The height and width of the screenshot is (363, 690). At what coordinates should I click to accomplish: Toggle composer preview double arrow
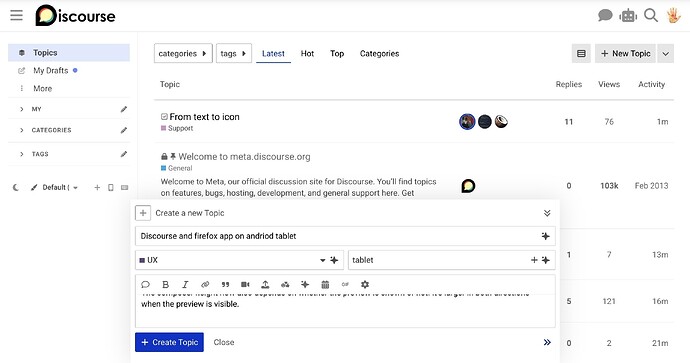click(x=547, y=342)
